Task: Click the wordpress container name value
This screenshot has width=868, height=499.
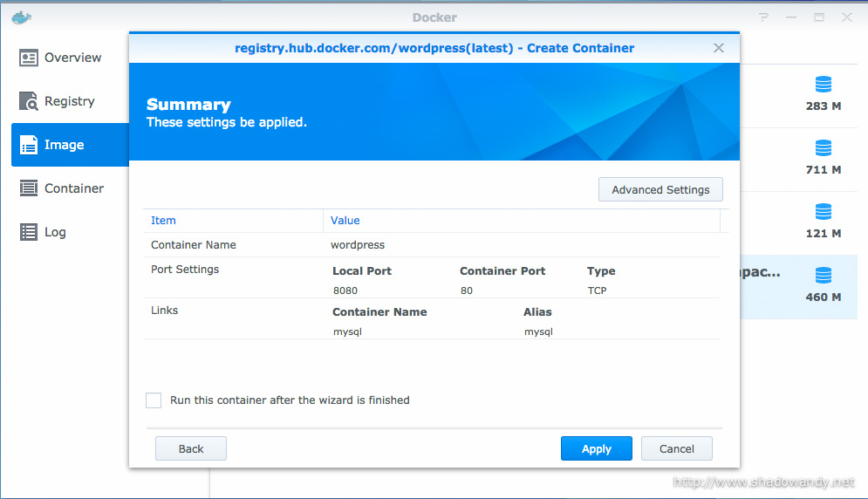Action: 358,245
